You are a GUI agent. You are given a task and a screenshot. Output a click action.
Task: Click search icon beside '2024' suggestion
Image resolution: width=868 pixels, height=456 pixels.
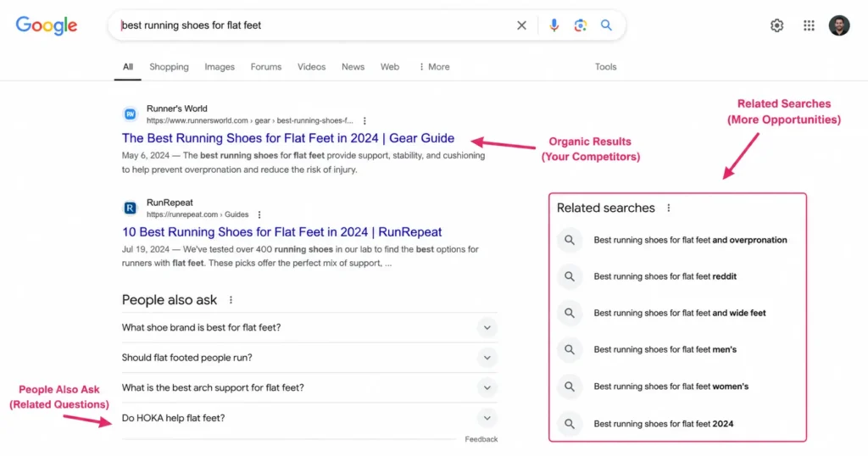coord(570,424)
